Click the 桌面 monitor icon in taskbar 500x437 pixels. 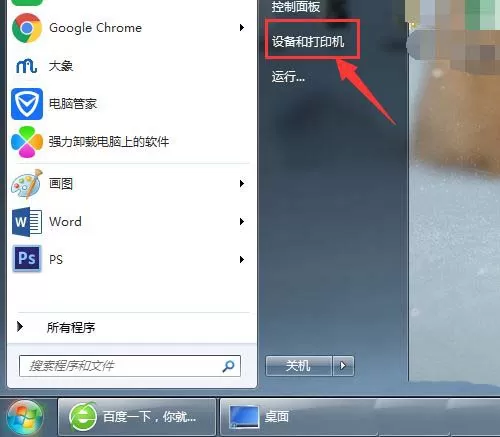[244, 417]
